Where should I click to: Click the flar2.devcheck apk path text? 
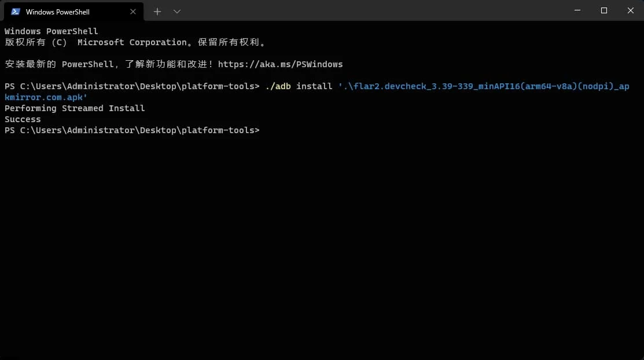[x=483, y=86]
